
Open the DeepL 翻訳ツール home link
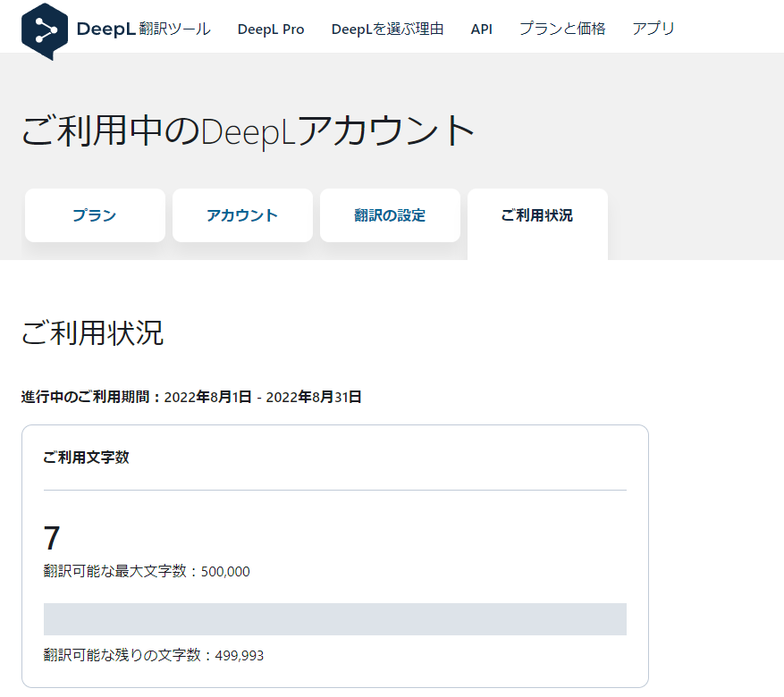click(144, 29)
